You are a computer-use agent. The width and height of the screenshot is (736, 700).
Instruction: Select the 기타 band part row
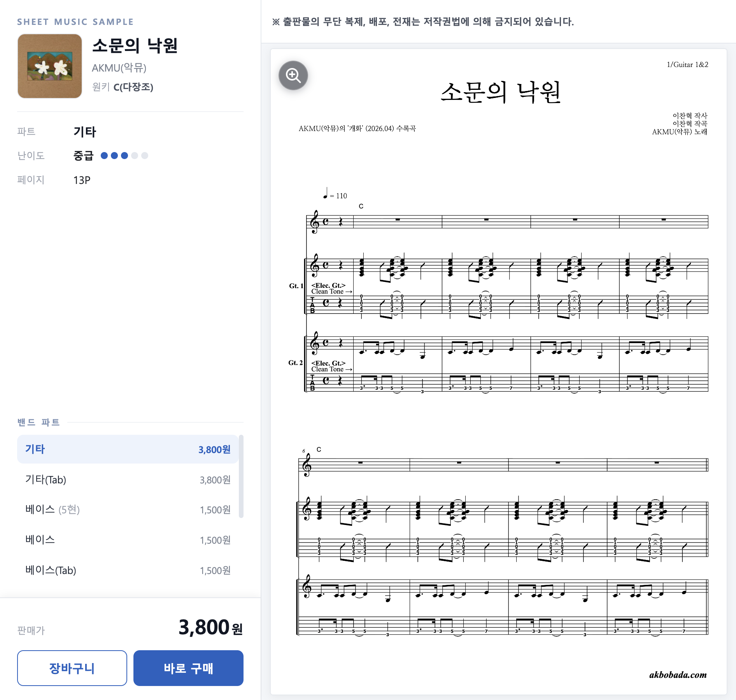click(x=128, y=449)
